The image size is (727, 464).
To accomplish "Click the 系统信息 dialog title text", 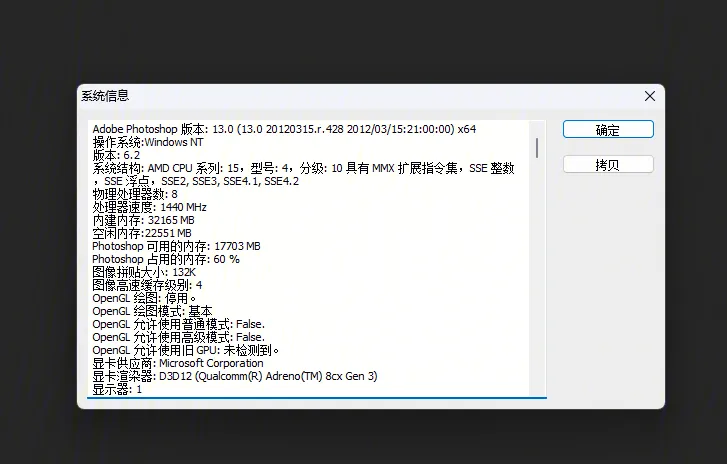I will [x=105, y=96].
